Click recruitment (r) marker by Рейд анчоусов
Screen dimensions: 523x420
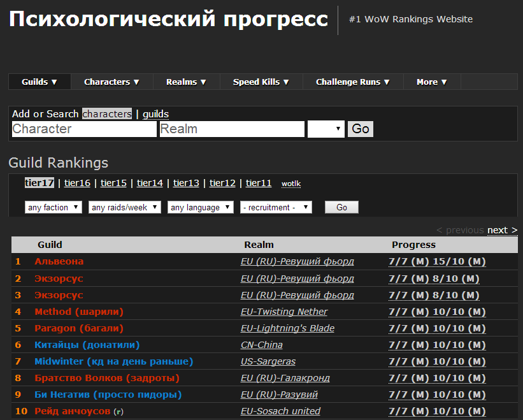[118, 412]
